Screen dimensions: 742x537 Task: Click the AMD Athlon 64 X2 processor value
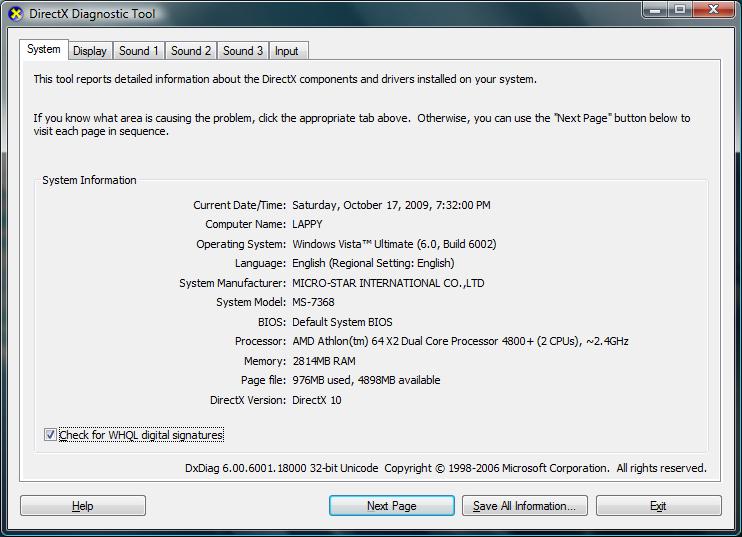pyautogui.click(x=460, y=341)
